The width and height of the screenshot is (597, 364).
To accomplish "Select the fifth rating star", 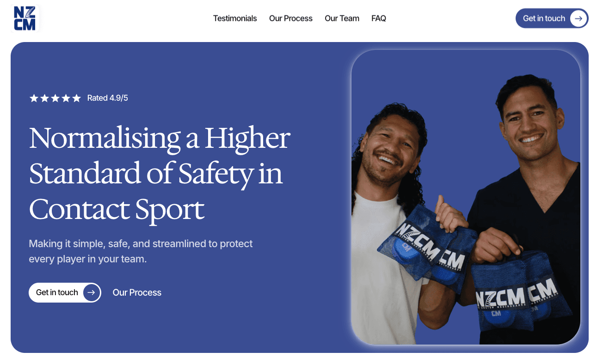I will pyautogui.click(x=77, y=98).
